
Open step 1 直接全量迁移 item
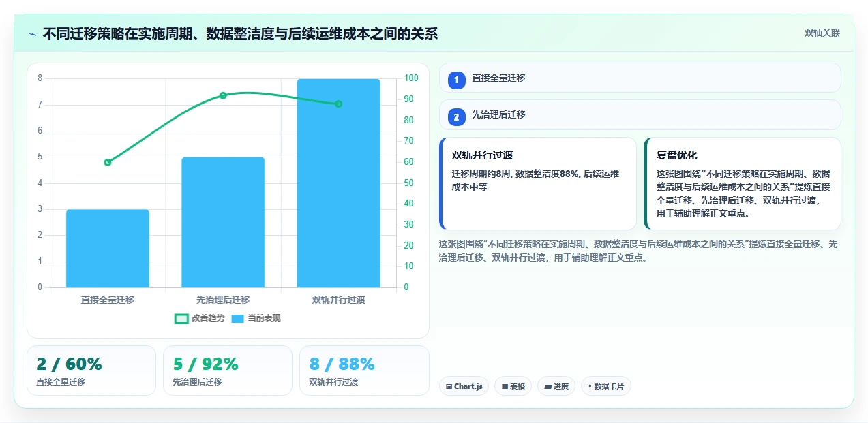(x=640, y=78)
